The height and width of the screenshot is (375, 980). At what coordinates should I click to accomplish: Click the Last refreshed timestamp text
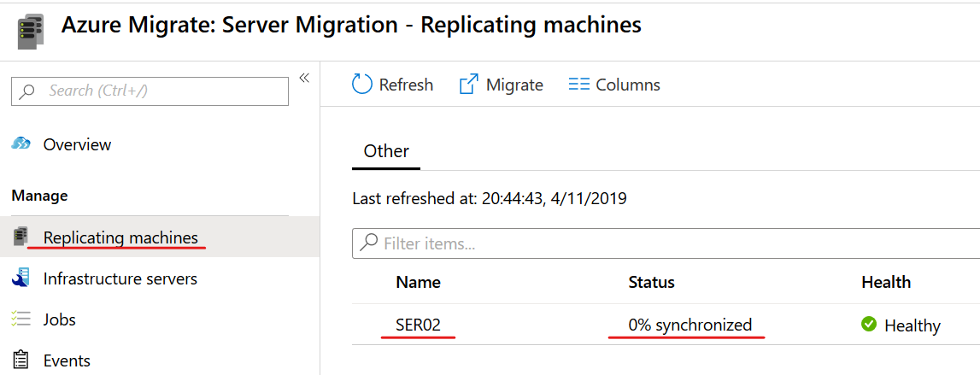click(490, 199)
